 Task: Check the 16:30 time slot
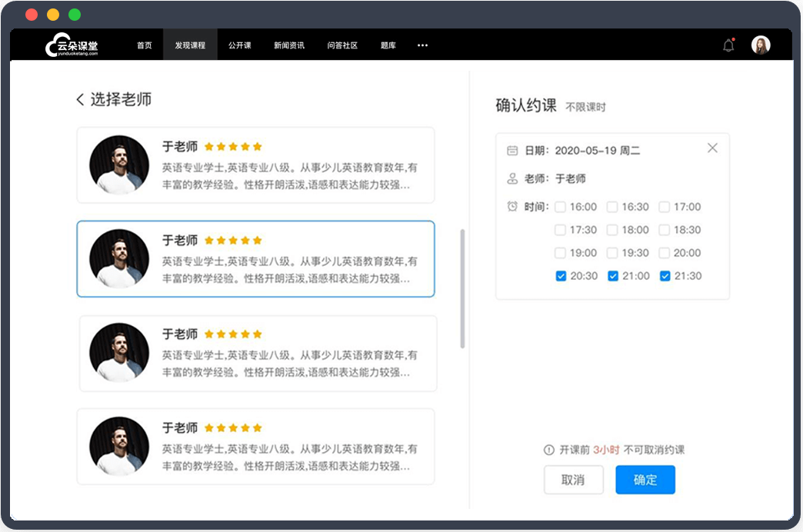point(612,207)
